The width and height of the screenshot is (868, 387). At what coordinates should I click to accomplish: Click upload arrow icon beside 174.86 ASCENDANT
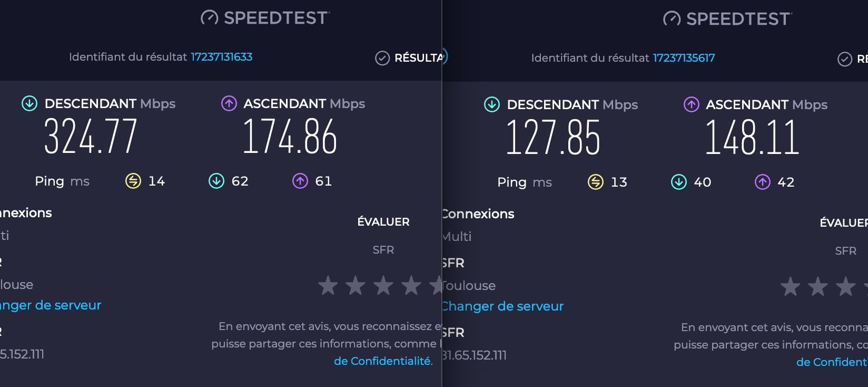[x=229, y=103]
